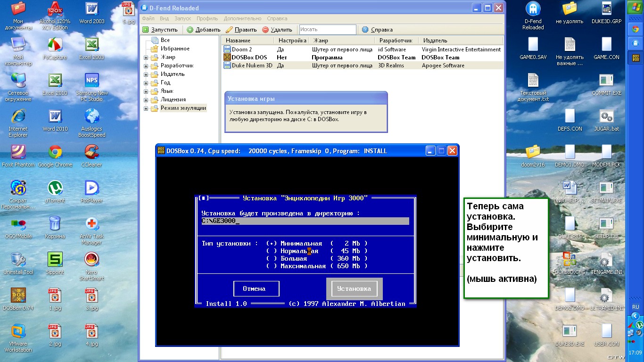Click the Установка button in the installer

tap(354, 288)
